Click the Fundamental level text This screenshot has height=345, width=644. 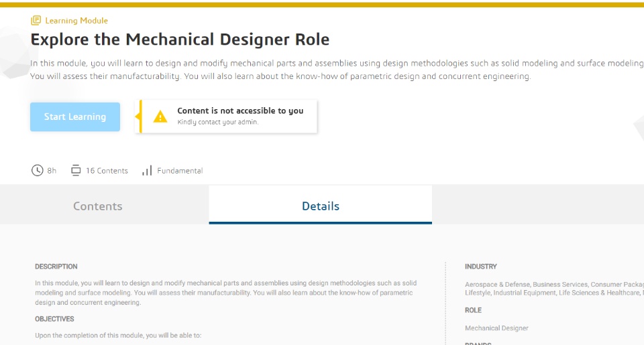pos(180,171)
